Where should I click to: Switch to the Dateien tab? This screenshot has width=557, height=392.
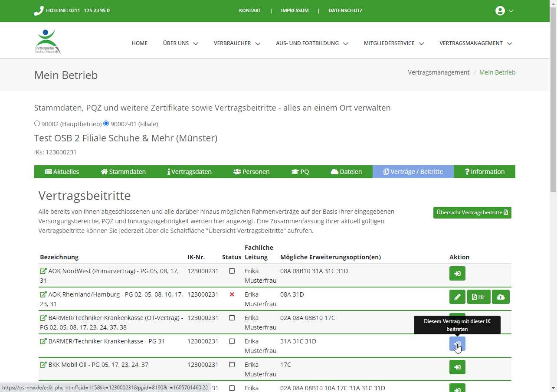(346, 172)
